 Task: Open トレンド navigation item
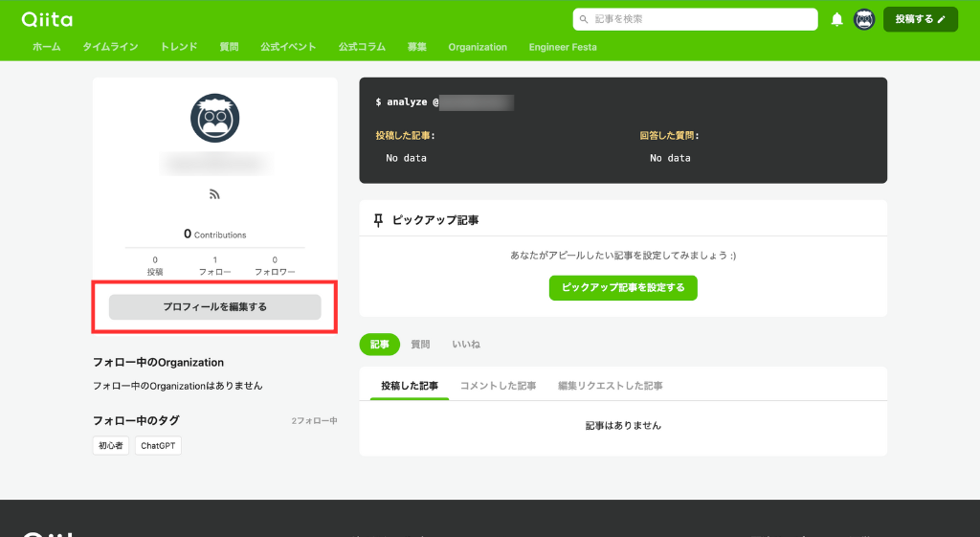click(179, 47)
